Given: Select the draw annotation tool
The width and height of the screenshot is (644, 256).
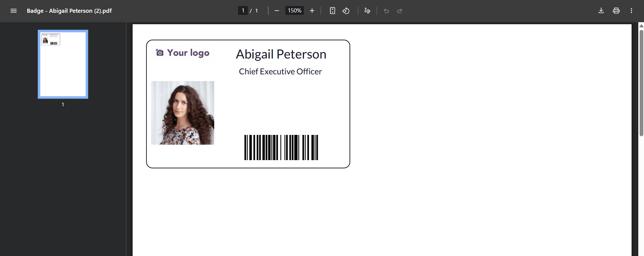Looking at the screenshot, I should 367,11.
